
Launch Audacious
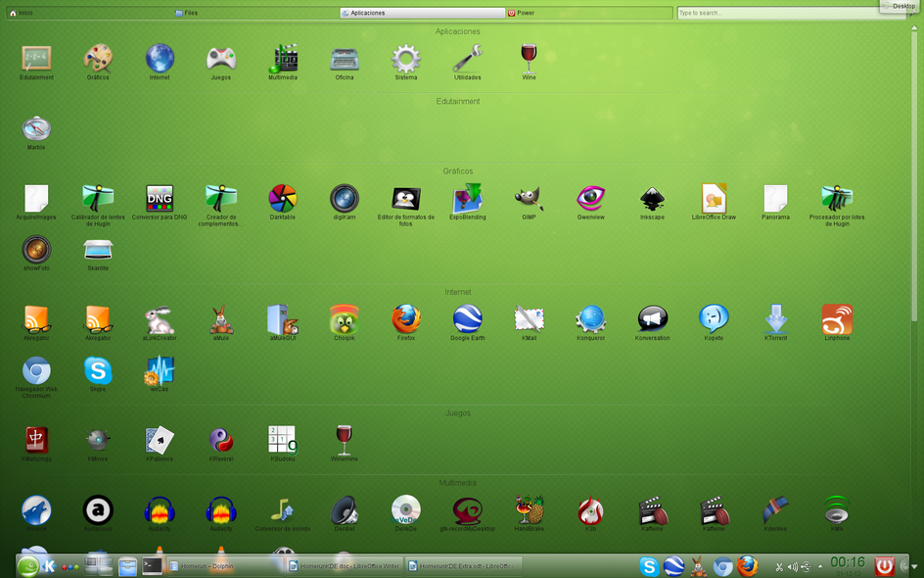[x=98, y=513]
